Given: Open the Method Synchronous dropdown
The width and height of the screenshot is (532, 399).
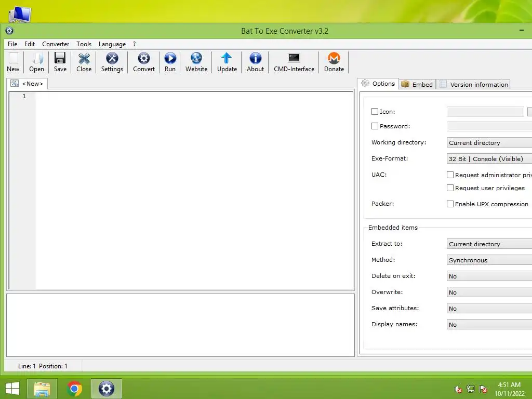Looking at the screenshot, I should (489, 260).
